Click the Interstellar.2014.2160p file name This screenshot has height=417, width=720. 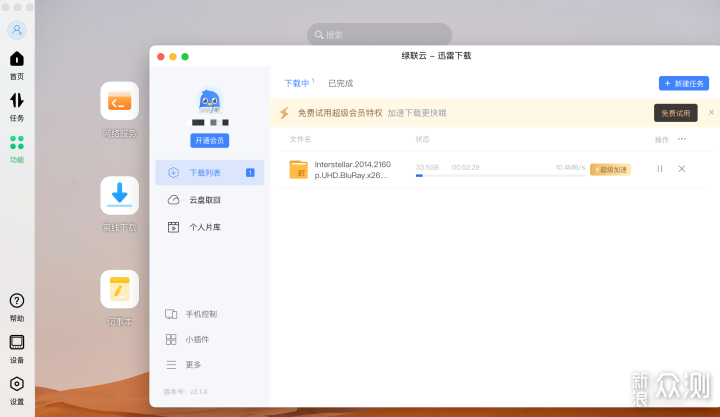coord(353,169)
